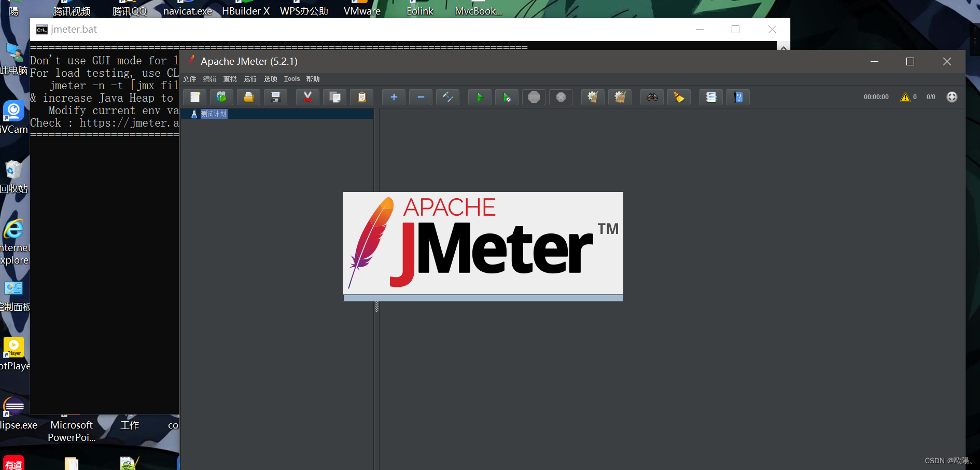
Task: Start the test with green play icon
Action: pos(480,97)
